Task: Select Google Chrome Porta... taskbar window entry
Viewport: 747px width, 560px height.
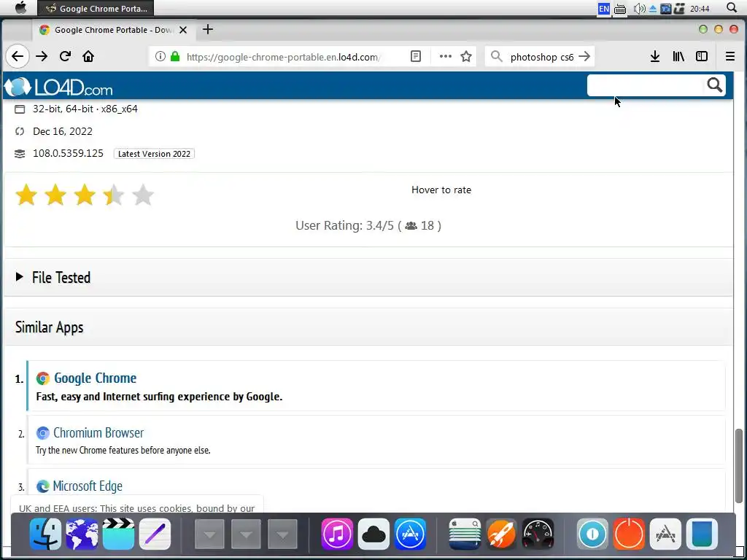Action: tap(96, 9)
